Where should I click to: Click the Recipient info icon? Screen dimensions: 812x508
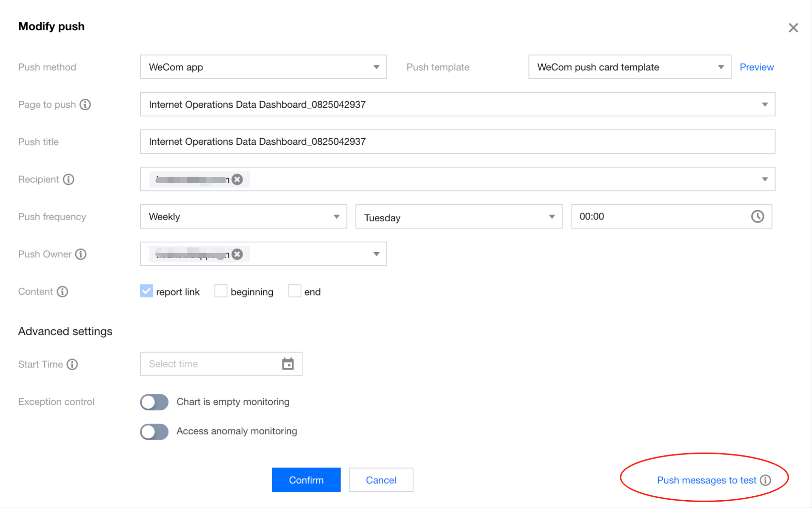68,180
